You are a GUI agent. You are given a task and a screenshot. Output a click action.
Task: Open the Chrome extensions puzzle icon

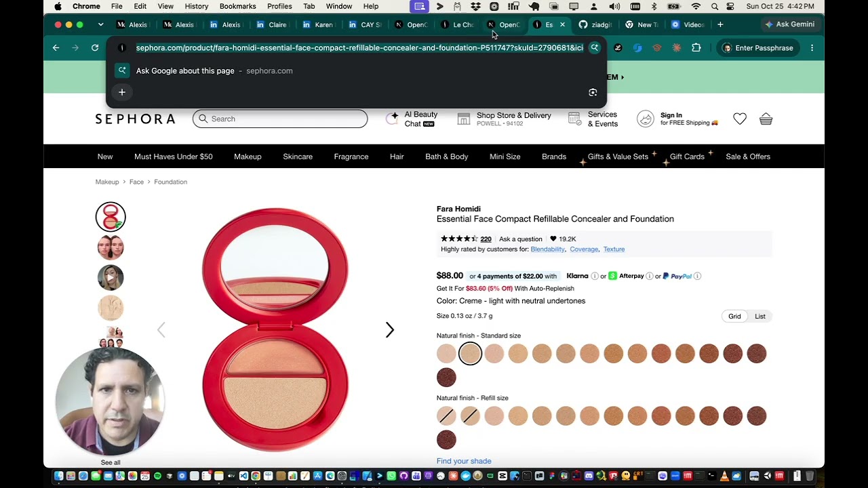click(x=696, y=48)
